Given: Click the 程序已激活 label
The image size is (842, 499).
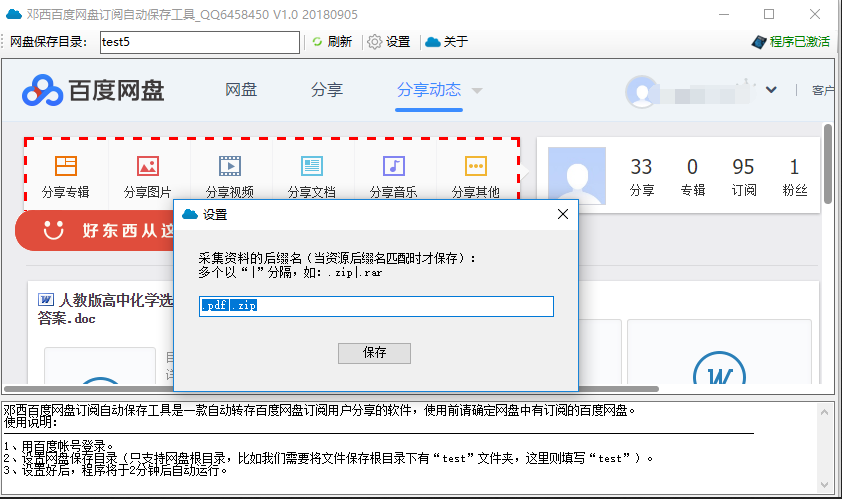Looking at the screenshot, I should click(800, 41).
